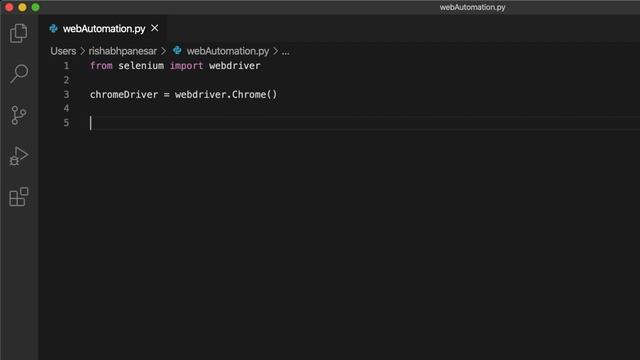The width and height of the screenshot is (640, 360).
Task: Click line number 2 in the gutter
Action: (66, 80)
